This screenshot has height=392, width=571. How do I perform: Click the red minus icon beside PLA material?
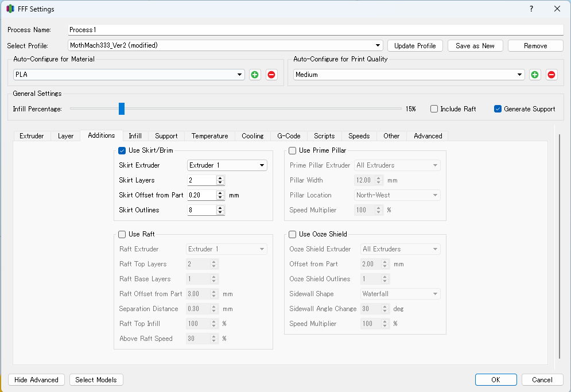pos(271,75)
